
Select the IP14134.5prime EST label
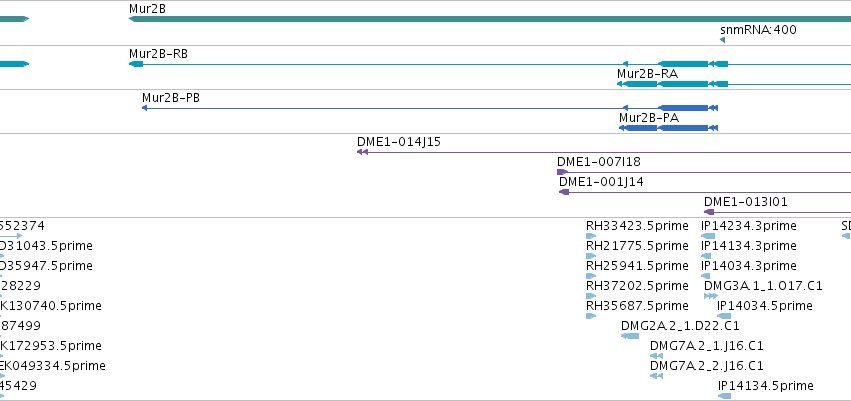765,386
